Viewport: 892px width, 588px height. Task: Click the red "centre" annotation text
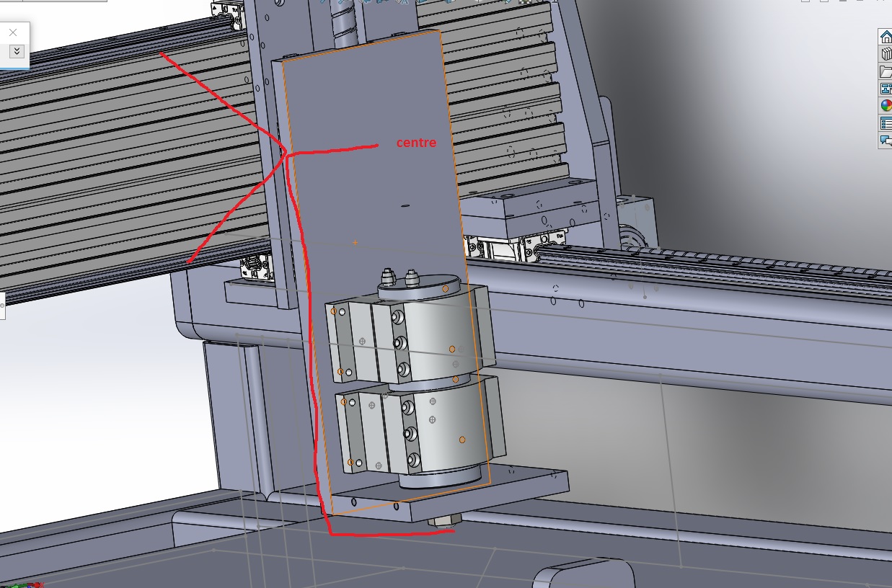[416, 143]
